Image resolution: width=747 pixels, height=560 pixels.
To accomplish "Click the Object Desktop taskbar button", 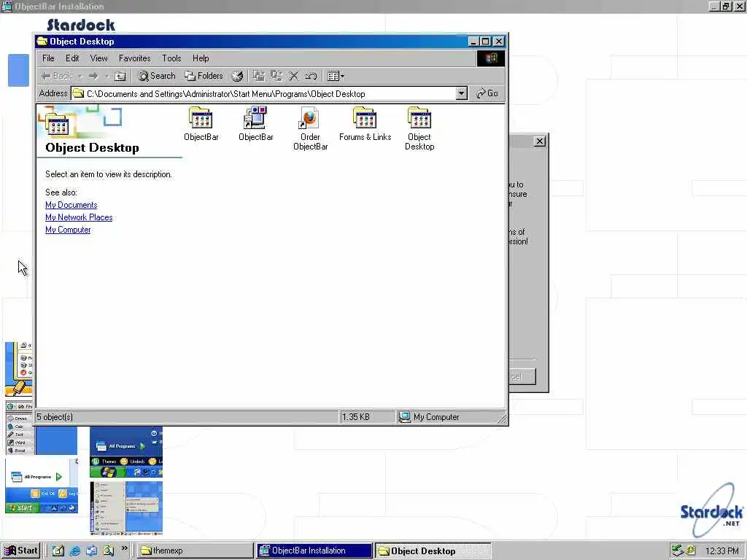I will click(x=433, y=551).
